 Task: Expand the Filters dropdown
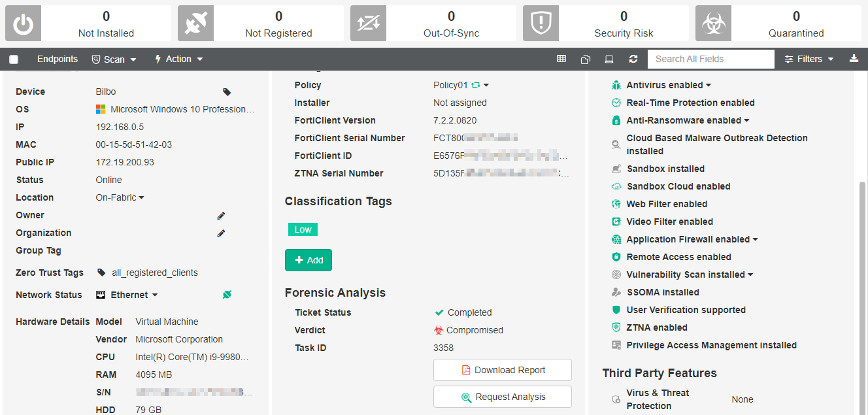809,59
